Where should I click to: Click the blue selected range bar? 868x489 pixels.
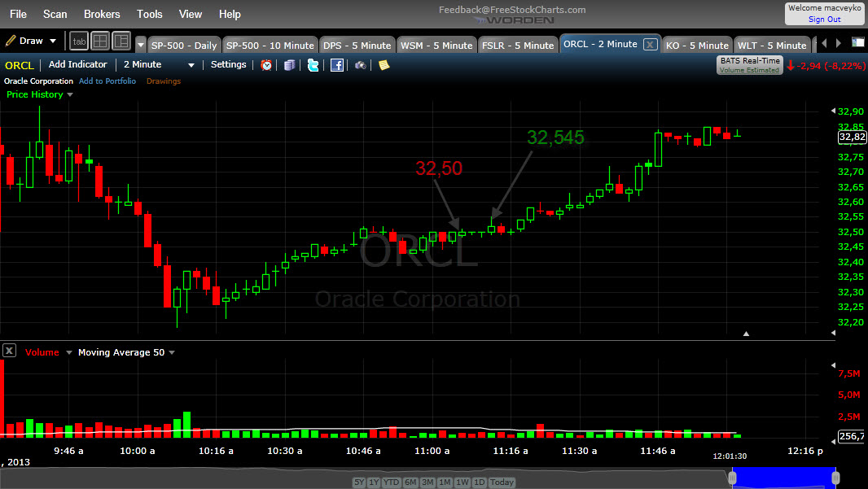[x=784, y=478]
